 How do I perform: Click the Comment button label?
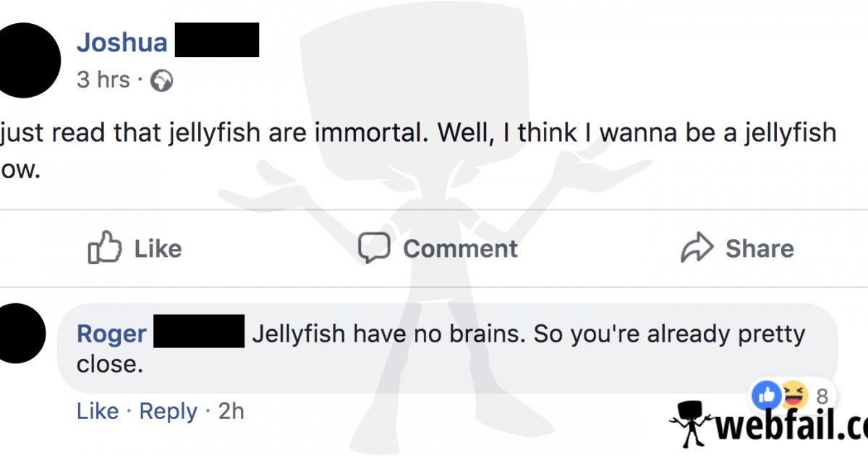(460, 249)
